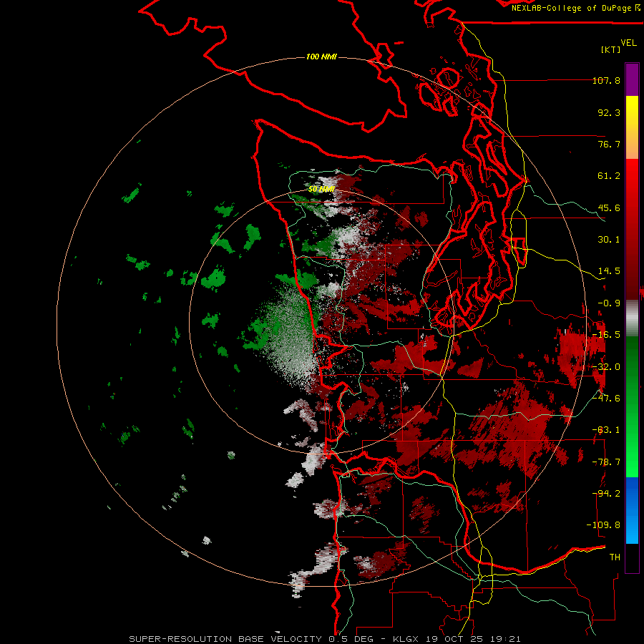Viewport: 644px width, 644px height.
Task: Select the 30.1 velocity scale value
Action: pyautogui.click(x=609, y=240)
